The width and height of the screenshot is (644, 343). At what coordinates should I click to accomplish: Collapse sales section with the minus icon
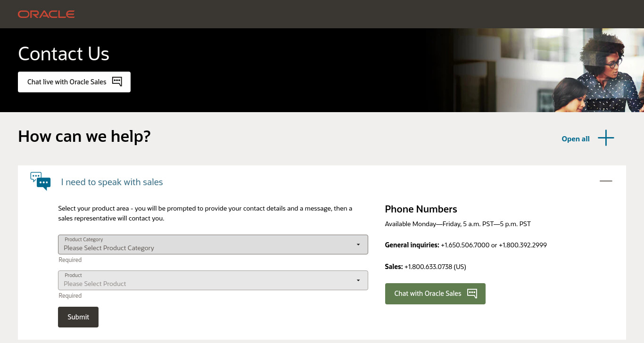(x=606, y=181)
